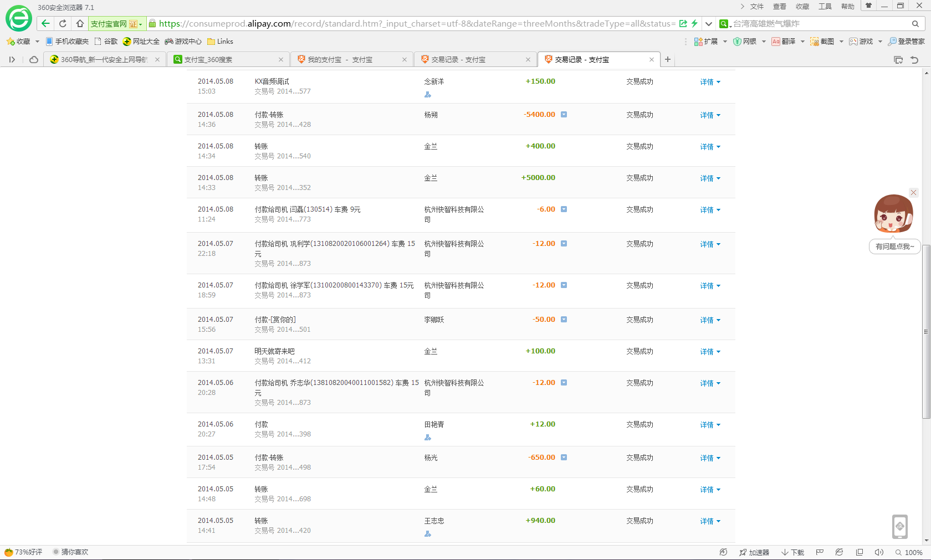This screenshot has width=931, height=560.
Task: Close the customer service mascot popup
Action: (914, 193)
